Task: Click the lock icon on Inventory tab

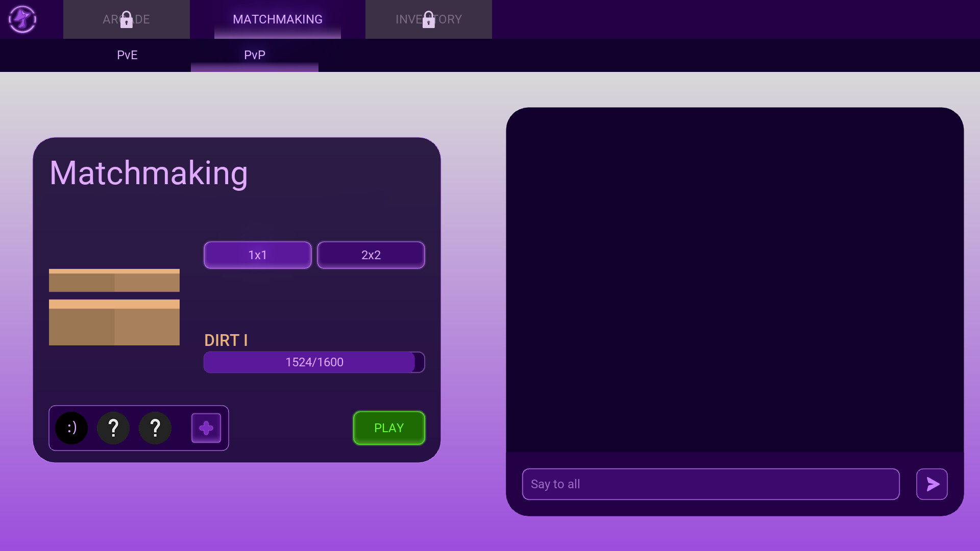Action: pyautogui.click(x=429, y=19)
